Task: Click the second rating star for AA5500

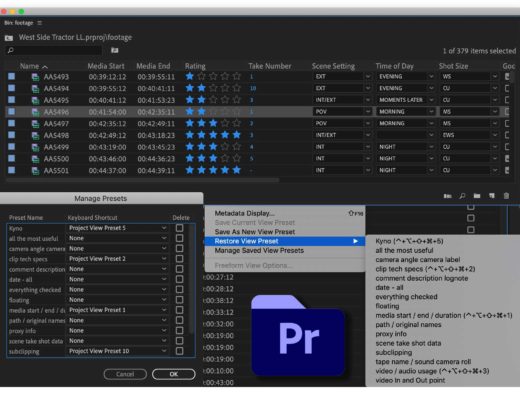Action: click(201, 158)
